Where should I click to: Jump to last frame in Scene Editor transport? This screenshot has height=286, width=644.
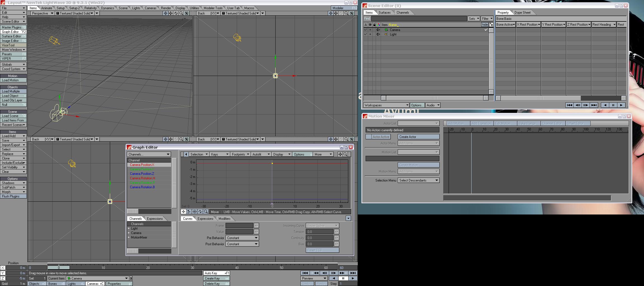click(x=594, y=105)
